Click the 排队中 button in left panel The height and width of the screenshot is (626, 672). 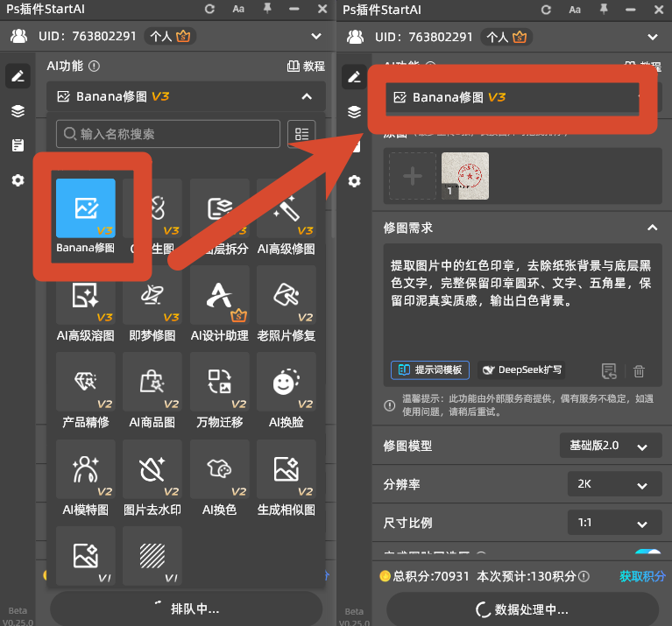coord(187,608)
